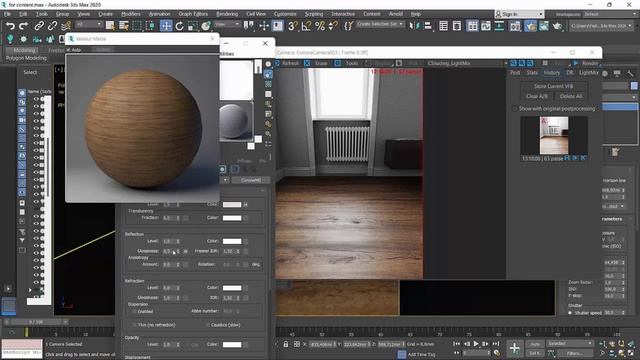Toggle the 3D Snaps icon
This screenshot has width=640, height=360.
(292, 26)
